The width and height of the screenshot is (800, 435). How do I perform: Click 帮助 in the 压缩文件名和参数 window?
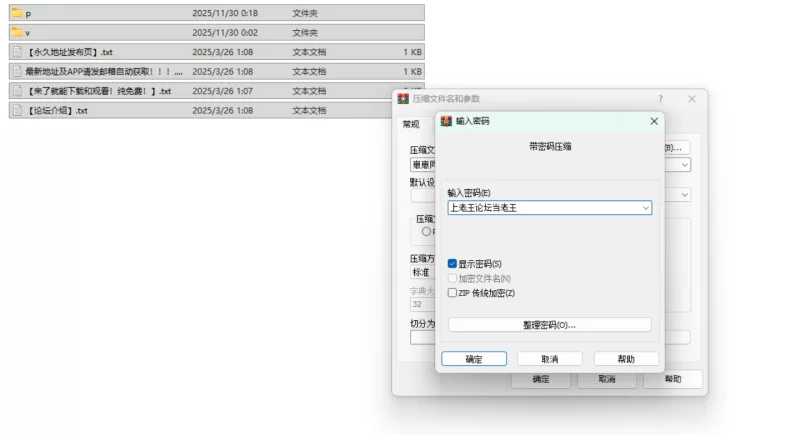tap(673, 379)
